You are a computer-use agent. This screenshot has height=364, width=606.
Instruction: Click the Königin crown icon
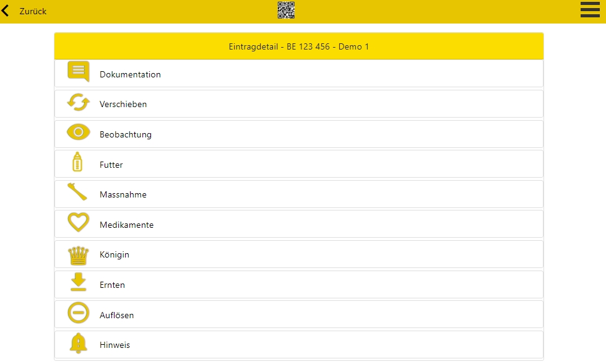point(79,254)
